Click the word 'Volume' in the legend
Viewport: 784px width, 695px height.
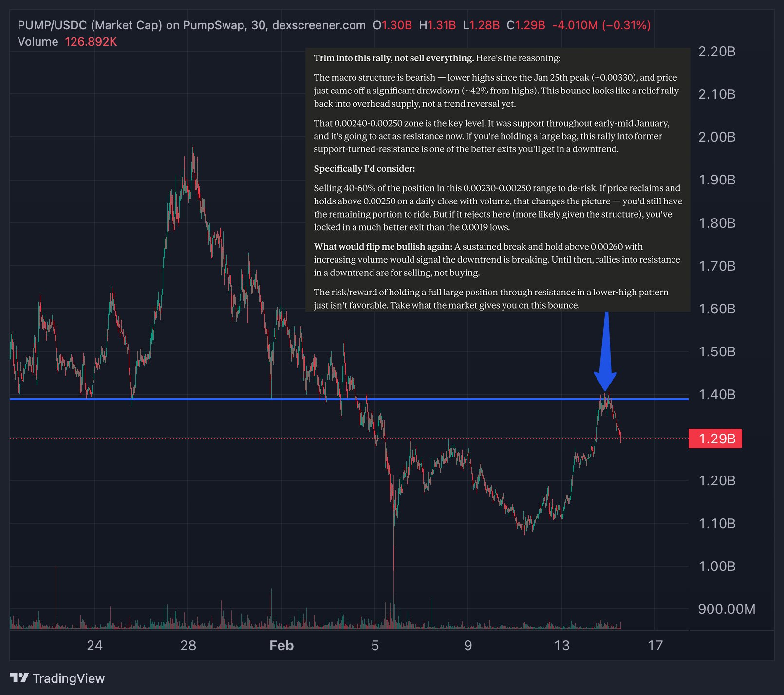pyautogui.click(x=38, y=42)
